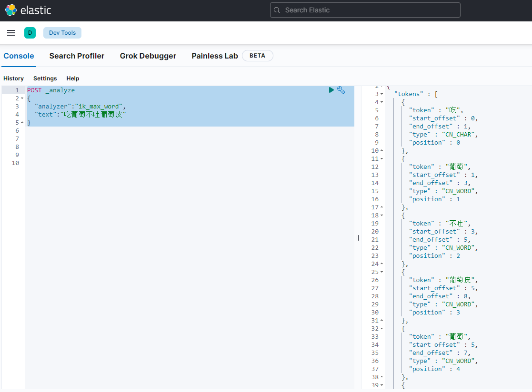Click the Elastic logo
532x392 pixels.
point(28,10)
